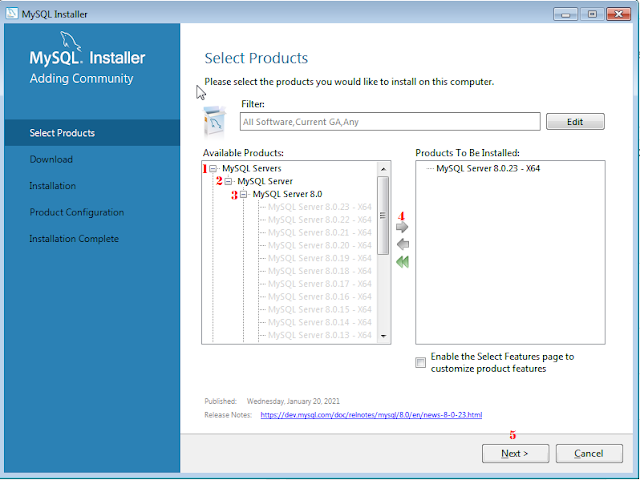
Task: Select the MySQL Servers tree label
Action: pyautogui.click(x=252, y=169)
